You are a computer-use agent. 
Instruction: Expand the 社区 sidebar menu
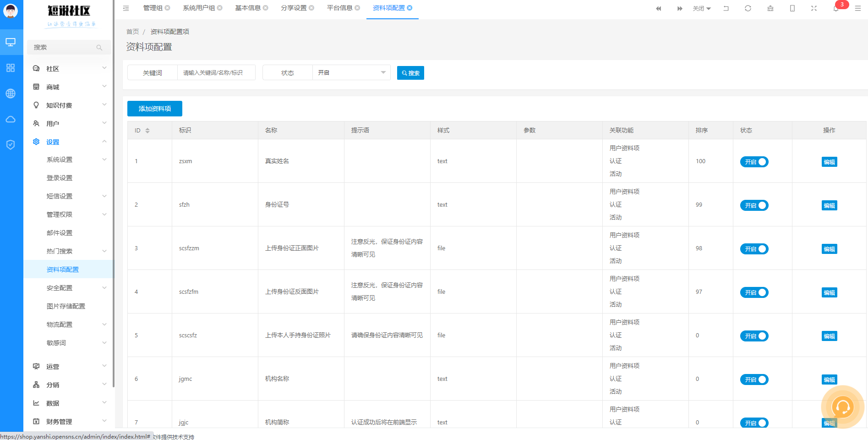coord(69,69)
